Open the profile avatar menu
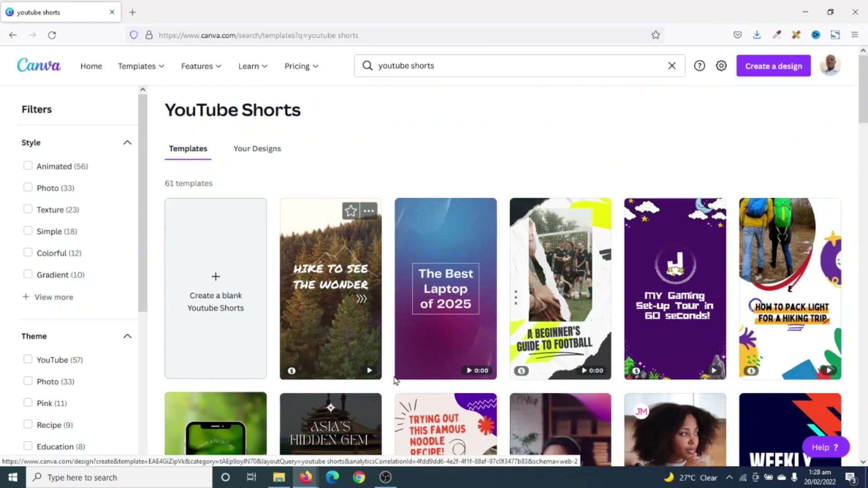868x488 pixels. point(830,66)
